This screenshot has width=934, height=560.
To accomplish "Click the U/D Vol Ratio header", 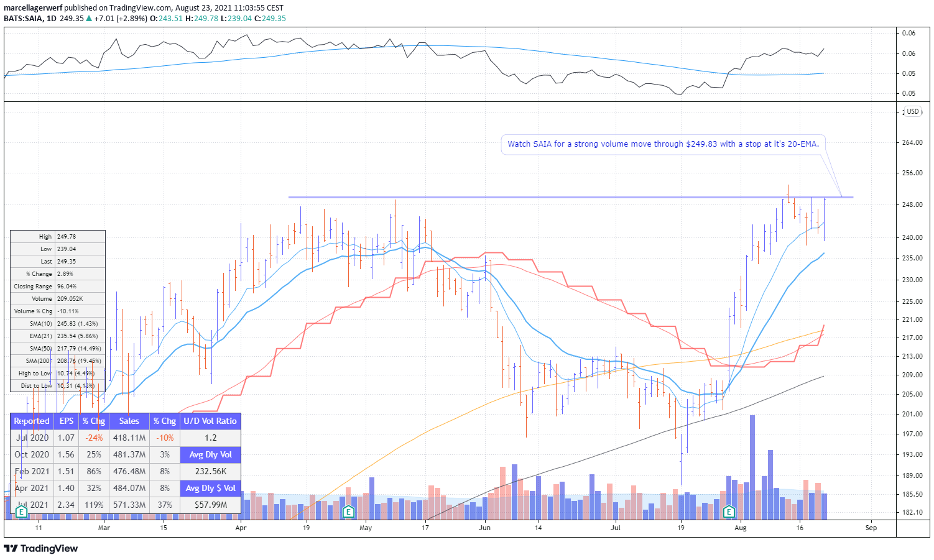I will tap(210, 421).
